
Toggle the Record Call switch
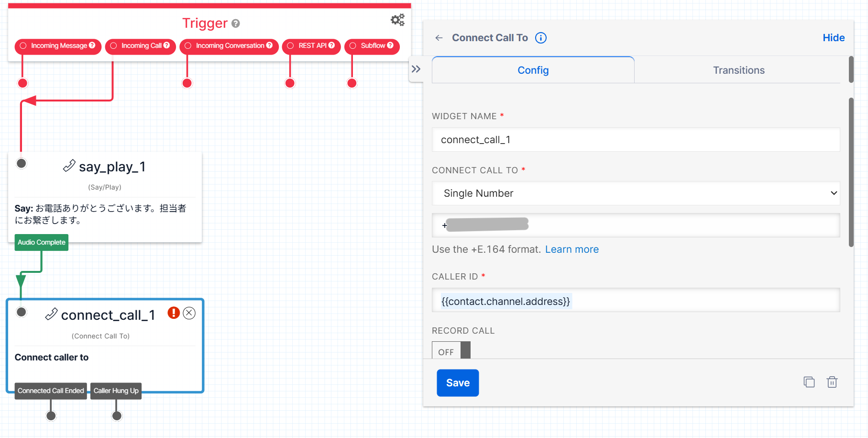pos(451,350)
